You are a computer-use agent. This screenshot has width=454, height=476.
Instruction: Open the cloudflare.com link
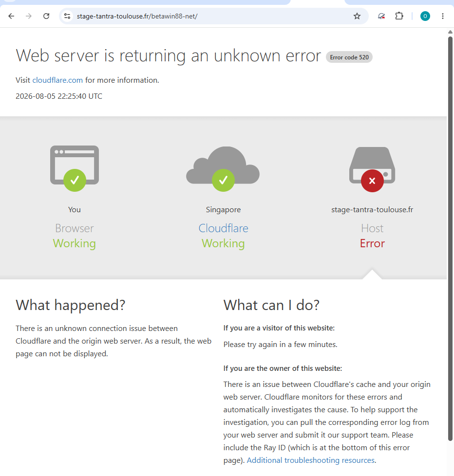57,80
